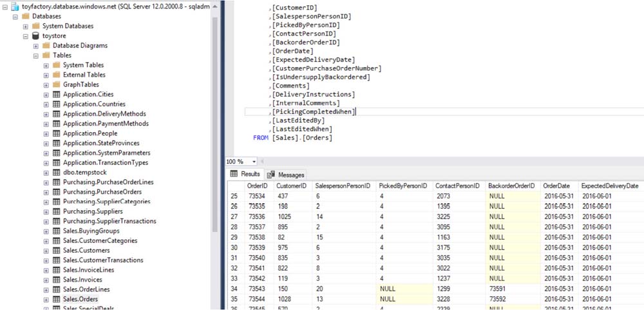Viewport: 644px width, 310px height.
Task: Select the Application.People table
Action: coord(90,133)
